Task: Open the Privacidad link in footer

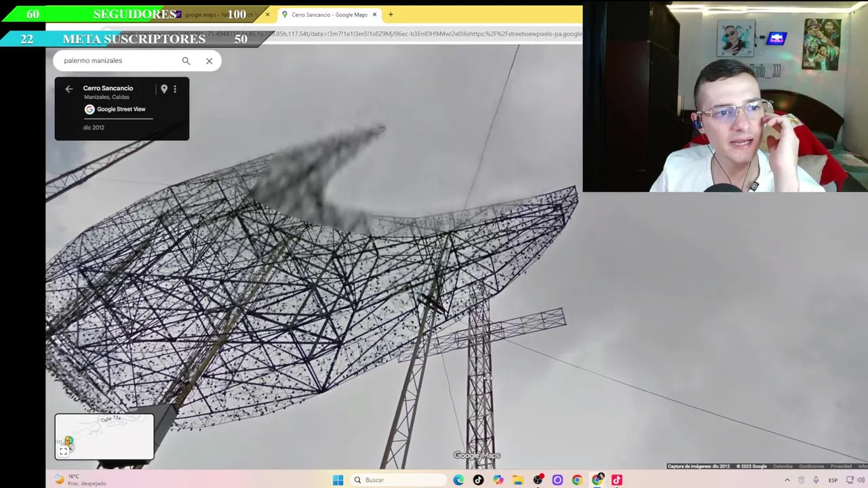Action: pyautogui.click(x=841, y=466)
